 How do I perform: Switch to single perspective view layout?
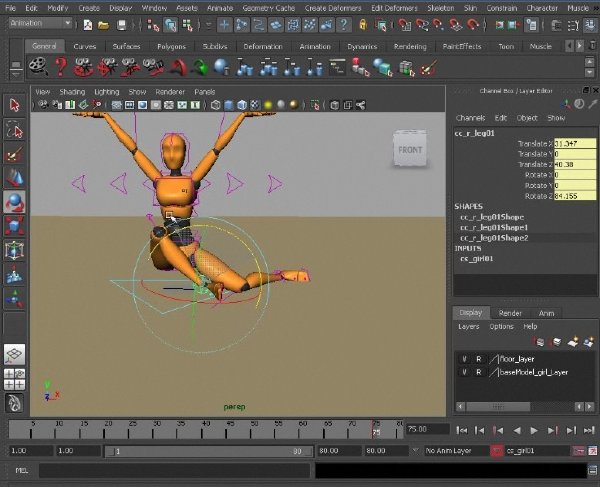[x=15, y=354]
